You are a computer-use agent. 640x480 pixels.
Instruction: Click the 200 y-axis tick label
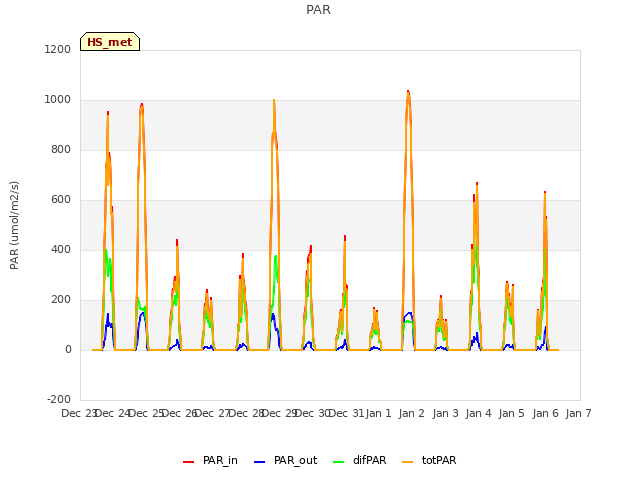pos(61,300)
